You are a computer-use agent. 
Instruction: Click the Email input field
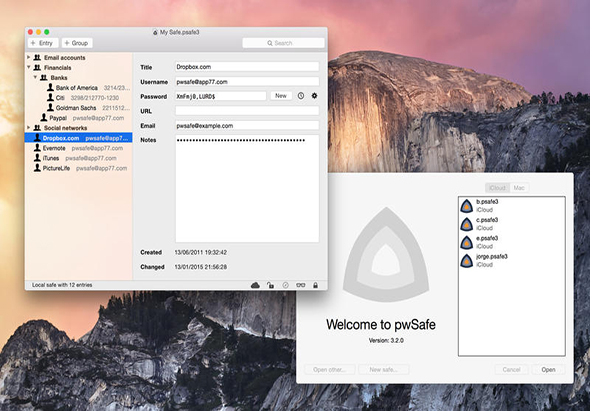[247, 126]
